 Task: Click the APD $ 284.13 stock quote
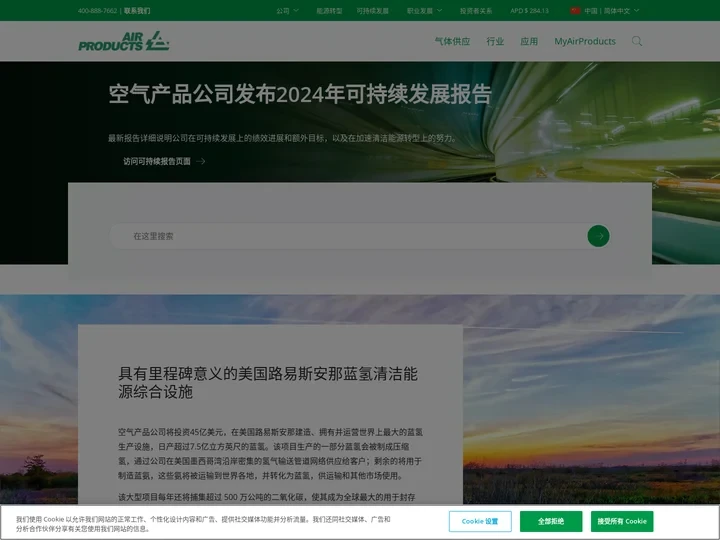(x=529, y=11)
